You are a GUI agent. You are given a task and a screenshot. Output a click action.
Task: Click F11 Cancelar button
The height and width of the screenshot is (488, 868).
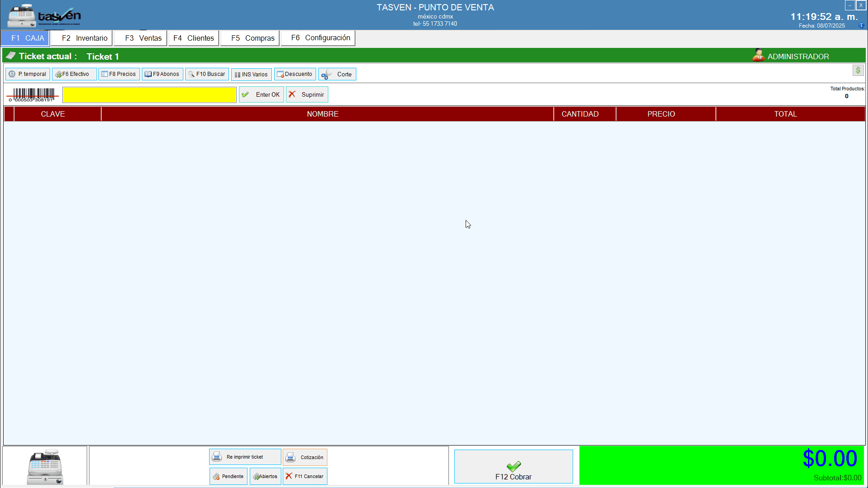point(305,476)
